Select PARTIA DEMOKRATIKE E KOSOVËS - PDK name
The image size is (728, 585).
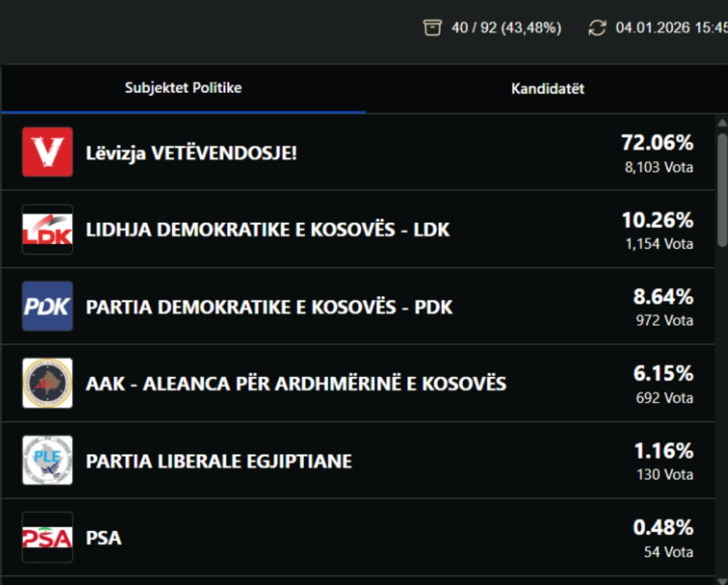[269, 307]
